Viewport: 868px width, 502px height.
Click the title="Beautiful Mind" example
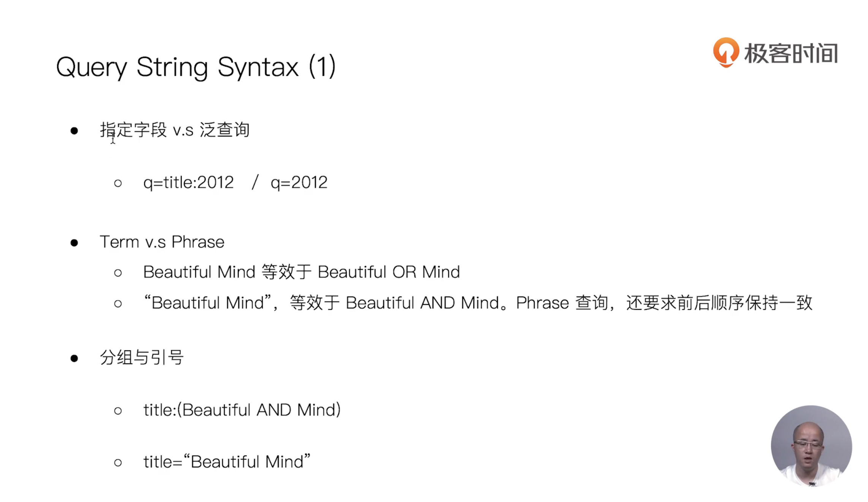(x=227, y=462)
